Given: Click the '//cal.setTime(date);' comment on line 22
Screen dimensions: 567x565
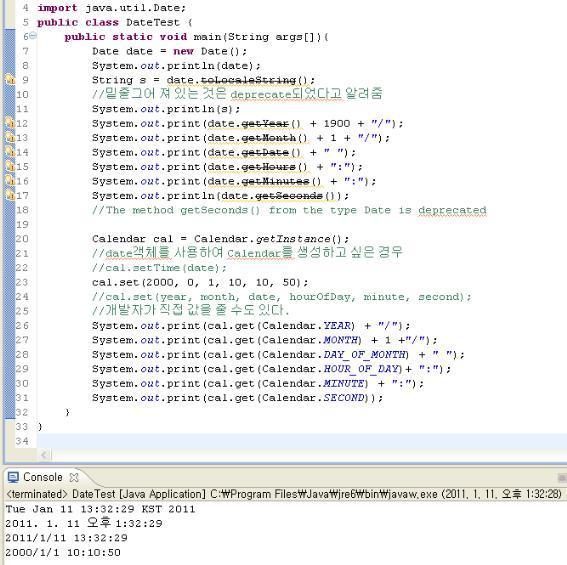Looking at the screenshot, I should pyautogui.click(x=159, y=268).
